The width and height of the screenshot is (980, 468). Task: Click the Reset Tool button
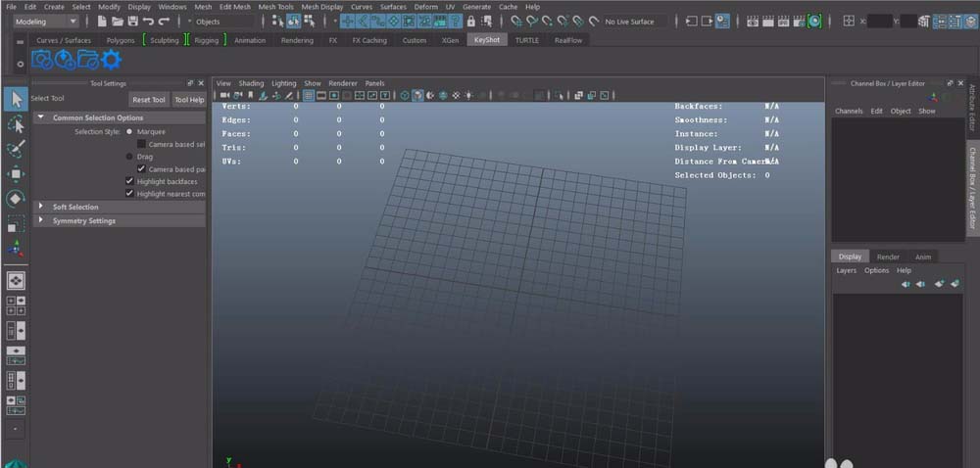(x=149, y=100)
